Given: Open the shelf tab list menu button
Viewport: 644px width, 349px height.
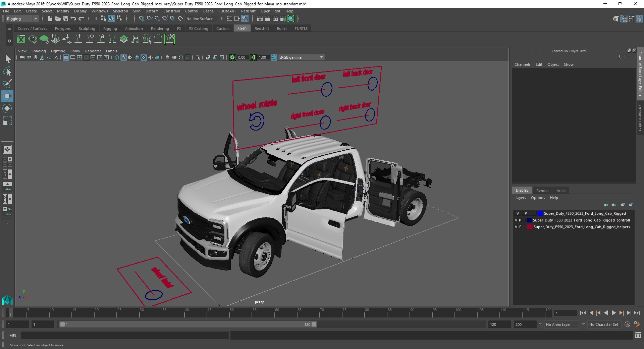Looking at the screenshot, I should pos(9,29).
